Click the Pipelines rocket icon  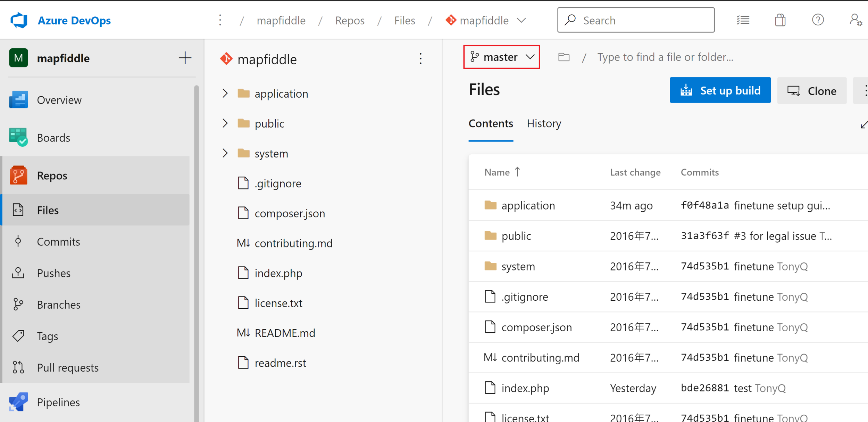[x=18, y=402]
